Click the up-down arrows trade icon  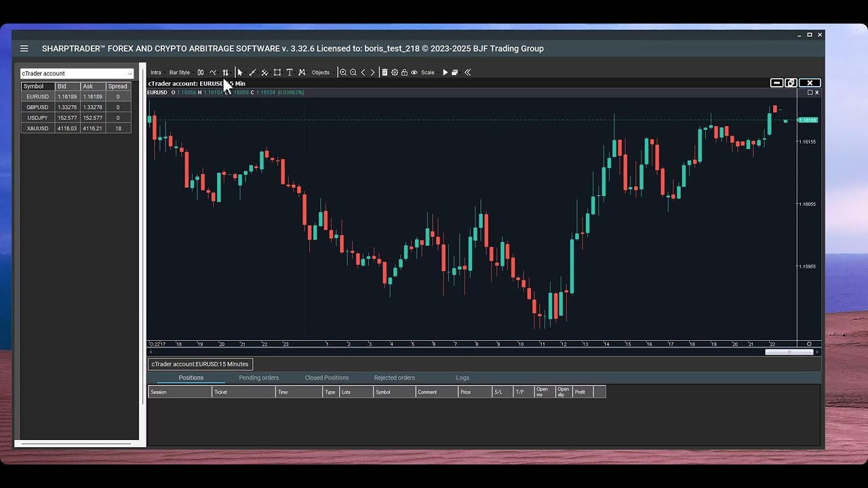pyautogui.click(x=225, y=73)
